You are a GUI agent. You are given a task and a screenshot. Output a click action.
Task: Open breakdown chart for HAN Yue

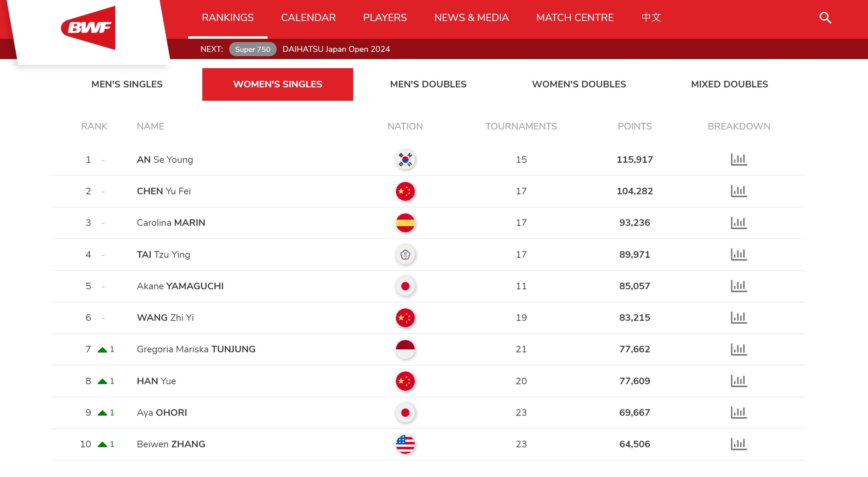[739, 381]
